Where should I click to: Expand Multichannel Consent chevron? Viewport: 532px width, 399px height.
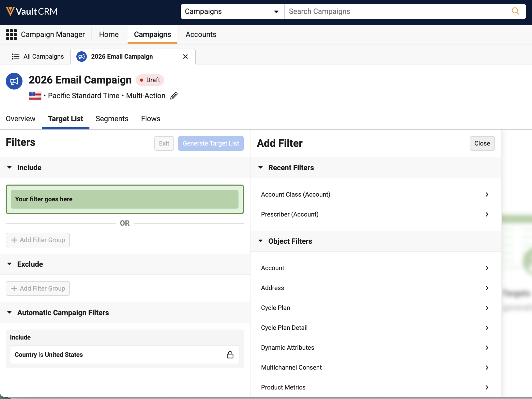[487, 368]
